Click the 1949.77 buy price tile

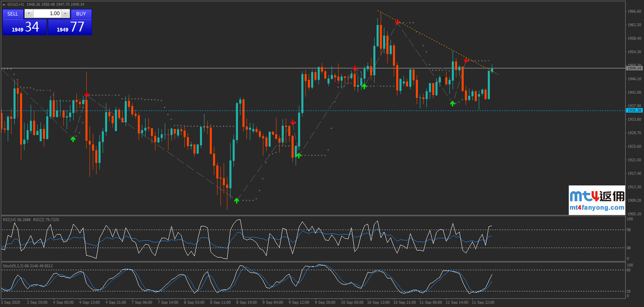70,27
